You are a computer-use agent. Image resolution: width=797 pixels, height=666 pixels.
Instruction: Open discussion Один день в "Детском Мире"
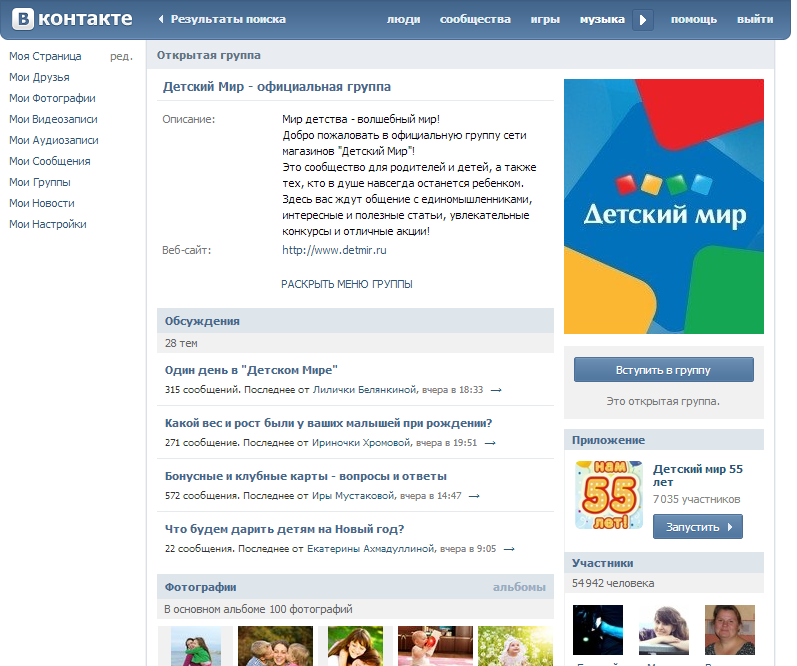pos(251,370)
